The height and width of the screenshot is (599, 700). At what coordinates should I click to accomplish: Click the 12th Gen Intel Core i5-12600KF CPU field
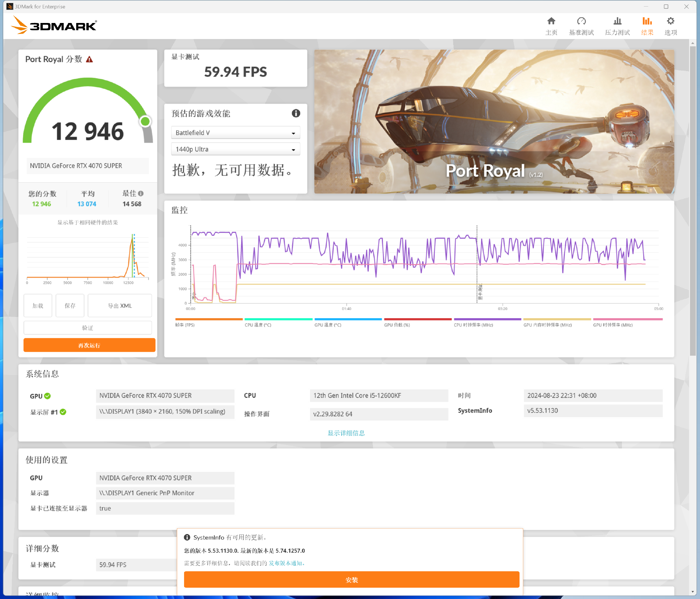click(379, 395)
